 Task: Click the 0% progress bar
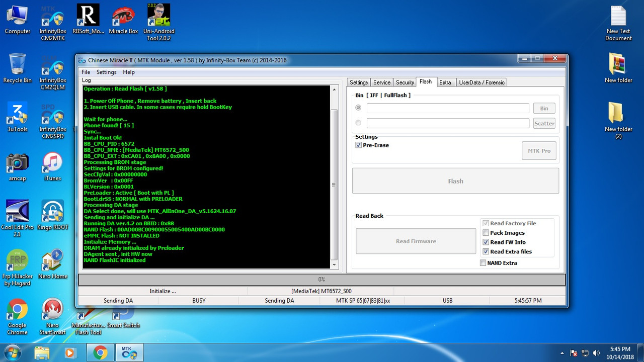click(x=321, y=280)
